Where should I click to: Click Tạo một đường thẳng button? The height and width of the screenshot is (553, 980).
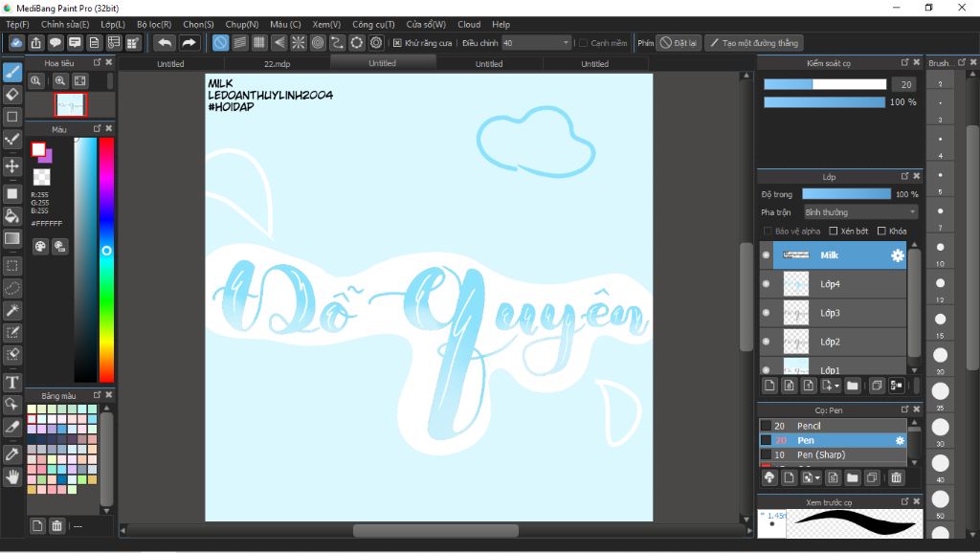pos(754,43)
